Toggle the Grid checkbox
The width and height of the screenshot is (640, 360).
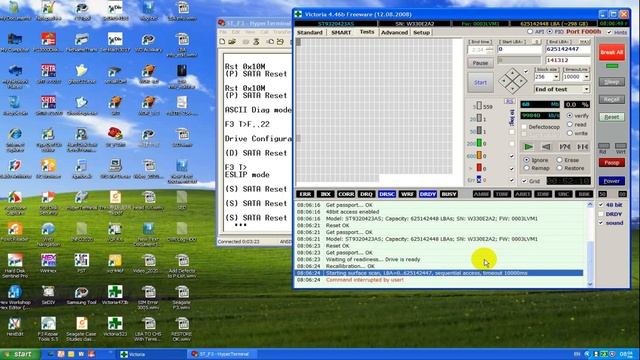click(524, 181)
